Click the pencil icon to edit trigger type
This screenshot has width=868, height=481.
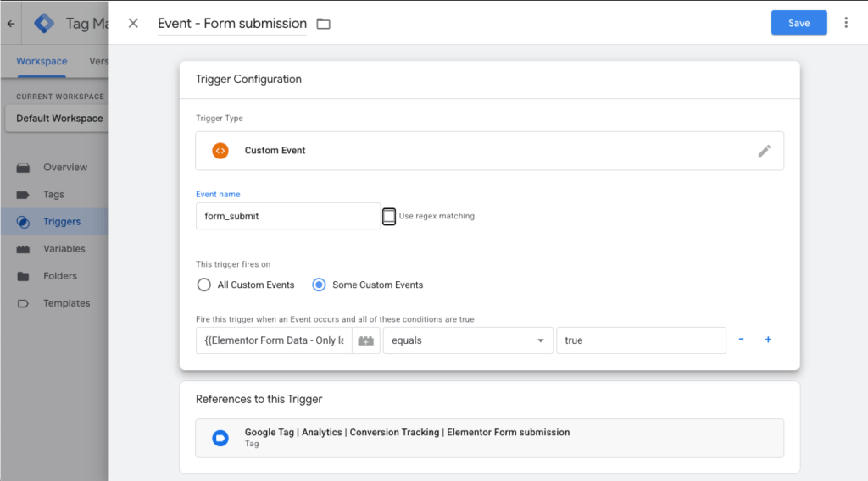coord(765,151)
